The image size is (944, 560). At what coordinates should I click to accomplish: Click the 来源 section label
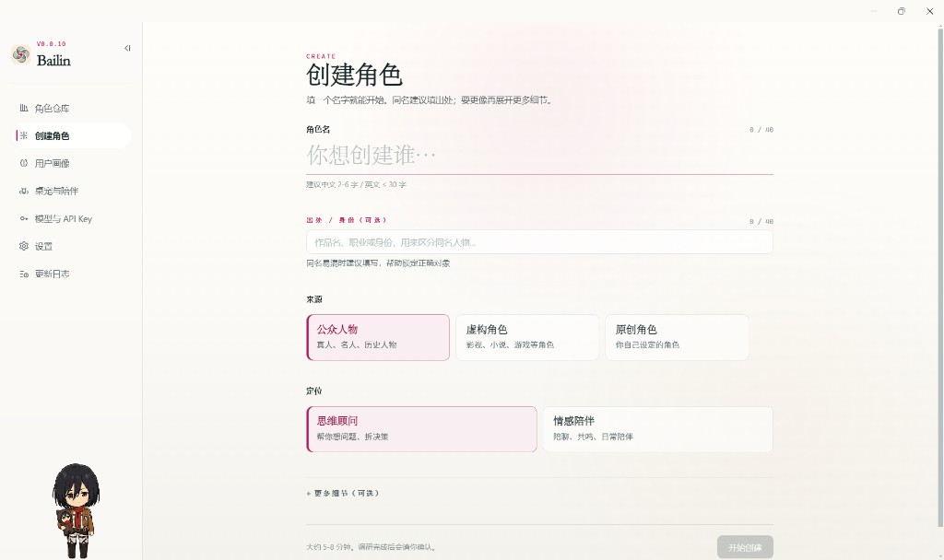[314, 299]
